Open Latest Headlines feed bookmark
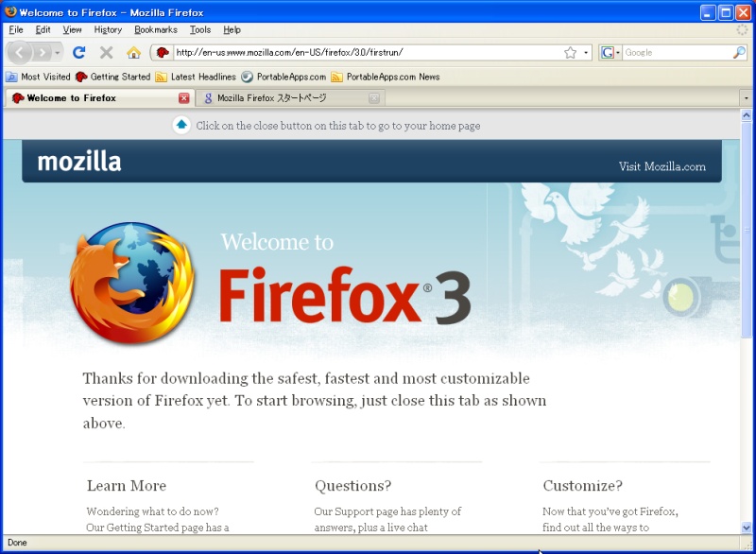This screenshot has height=554, width=756. click(x=196, y=77)
